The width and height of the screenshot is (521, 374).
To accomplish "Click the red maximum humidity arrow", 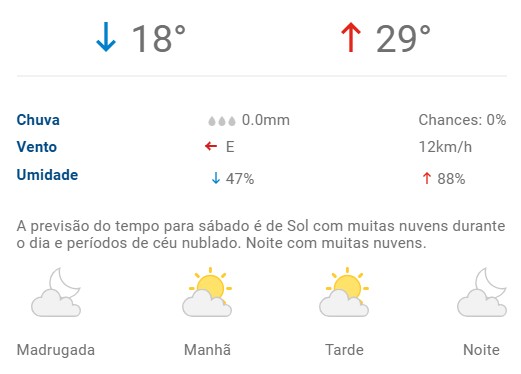I will (427, 178).
